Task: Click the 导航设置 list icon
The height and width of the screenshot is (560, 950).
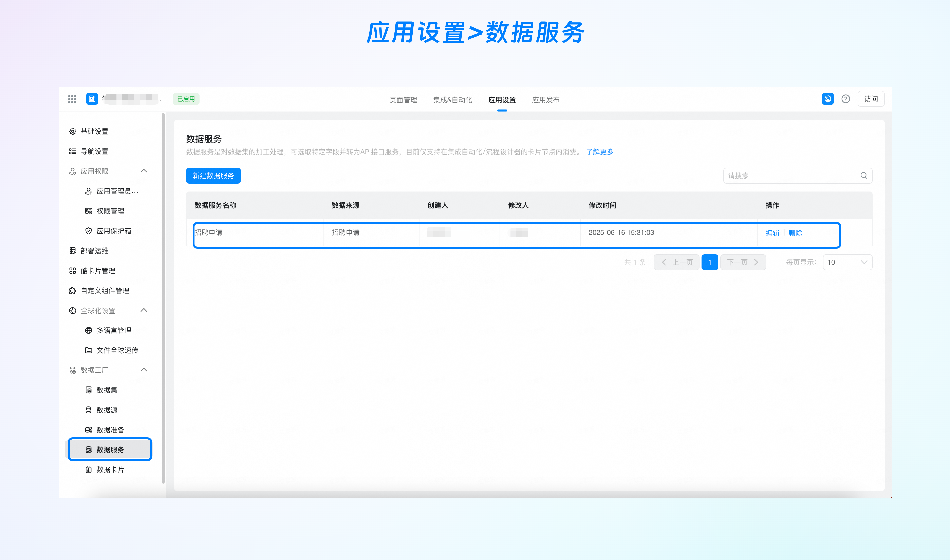Action: tap(73, 151)
